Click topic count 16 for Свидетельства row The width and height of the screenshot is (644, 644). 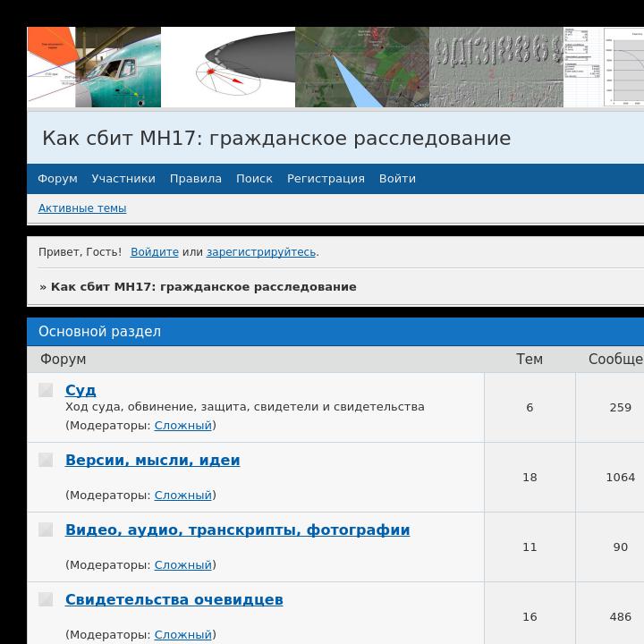point(530,617)
